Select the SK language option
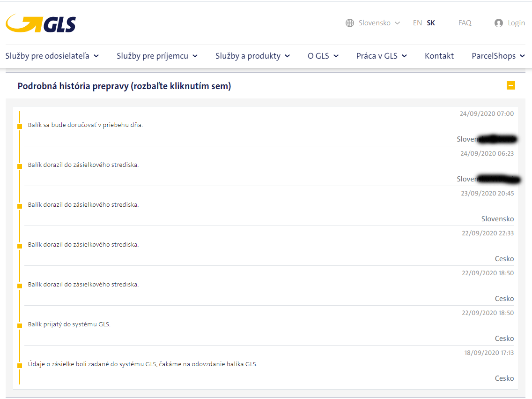Image resolution: width=532 pixels, height=399 pixels. (431, 23)
